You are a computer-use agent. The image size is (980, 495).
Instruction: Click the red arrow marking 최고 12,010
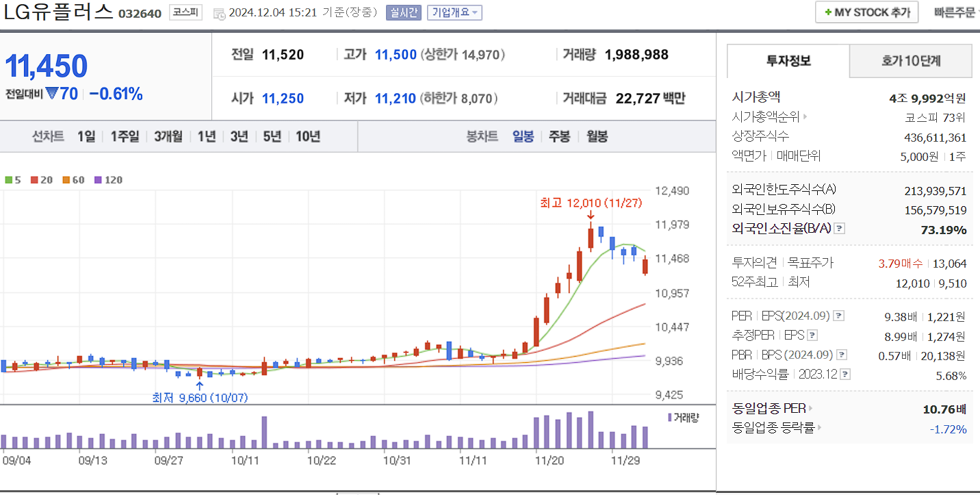[x=591, y=216]
